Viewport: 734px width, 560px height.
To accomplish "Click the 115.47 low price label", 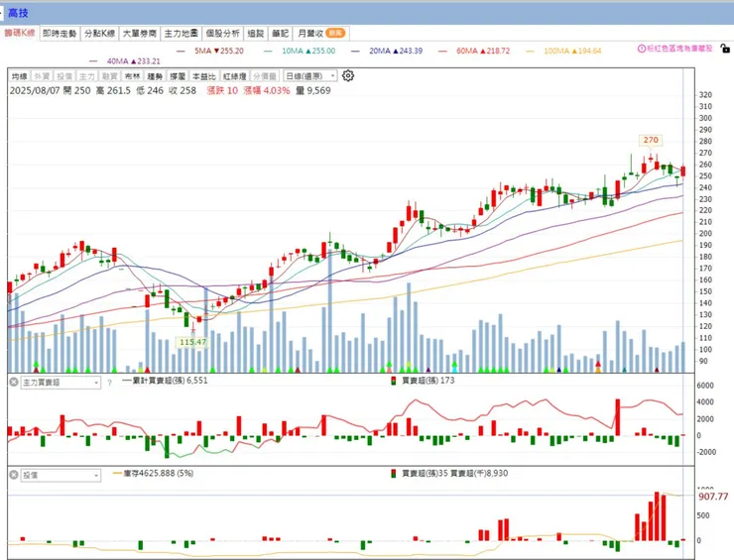I will coord(192,342).
